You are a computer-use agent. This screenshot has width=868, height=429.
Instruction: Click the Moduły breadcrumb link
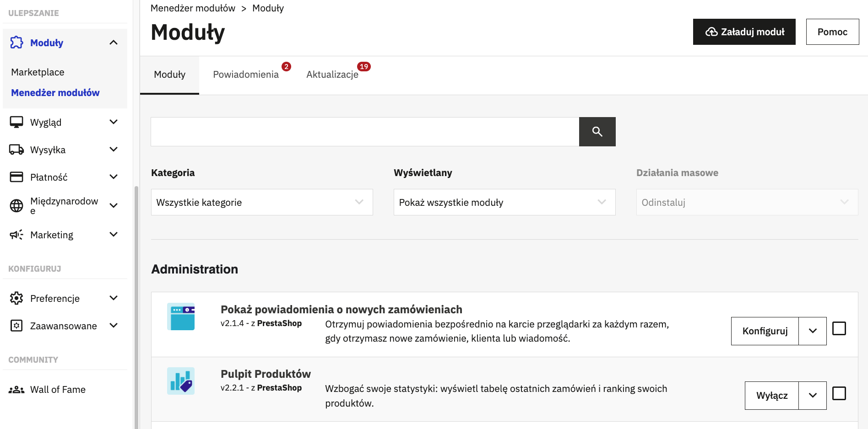coord(268,8)
